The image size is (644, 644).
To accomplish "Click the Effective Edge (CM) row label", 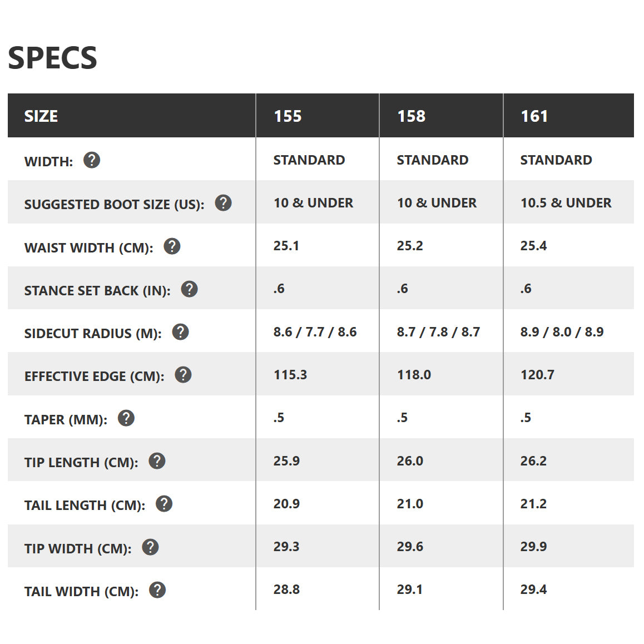I will pos(94,377).
